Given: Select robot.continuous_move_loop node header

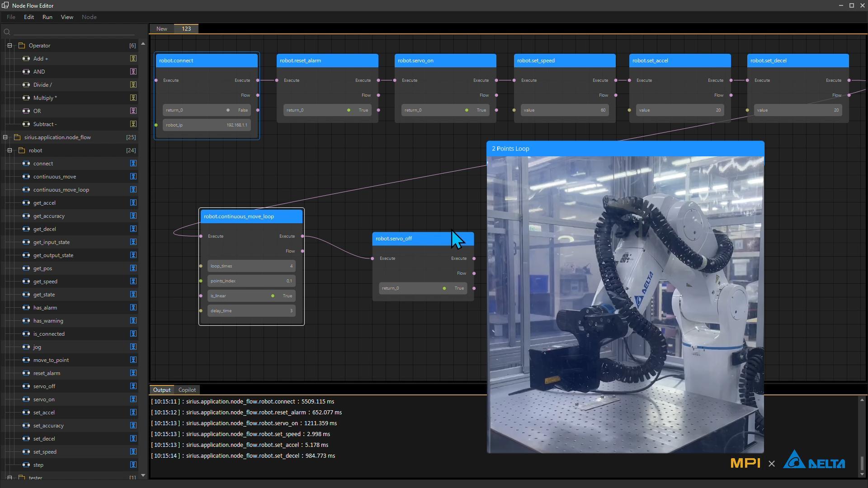Looking at the screenshot, I should click(x=251, y=216).
